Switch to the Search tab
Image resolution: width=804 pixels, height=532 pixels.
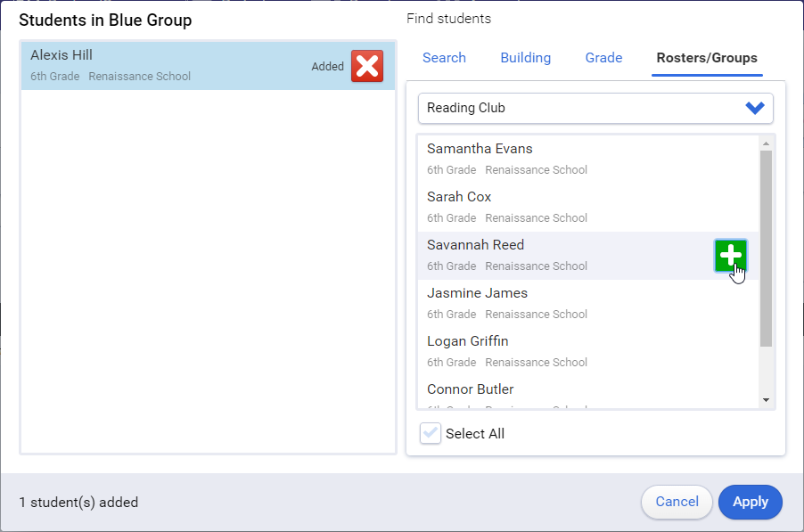click(444, 58)
